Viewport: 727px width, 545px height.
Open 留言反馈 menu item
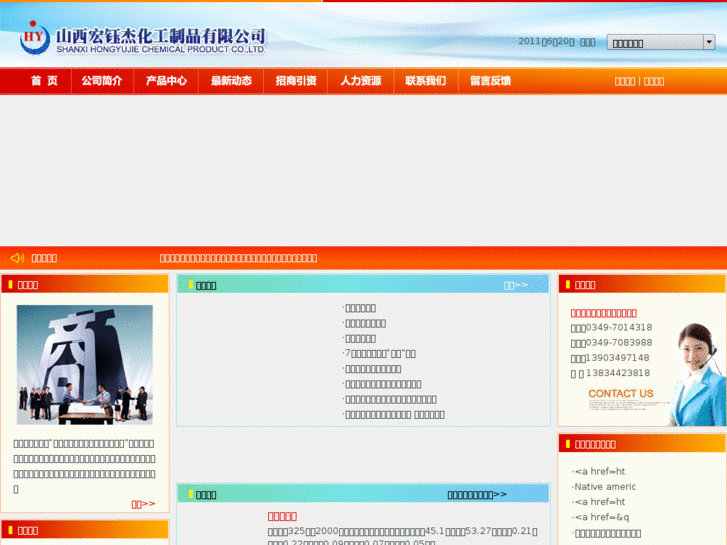pyautogui.click(x=491, y=81)
